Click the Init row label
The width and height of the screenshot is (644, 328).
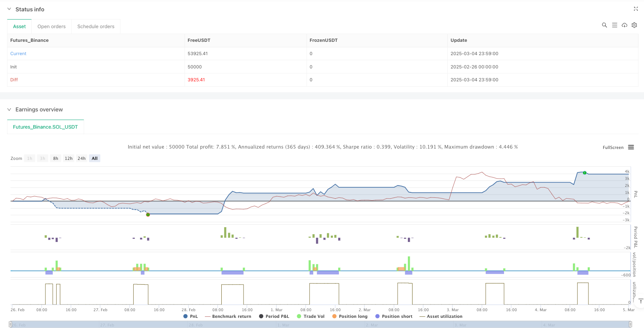pos(14,67)
